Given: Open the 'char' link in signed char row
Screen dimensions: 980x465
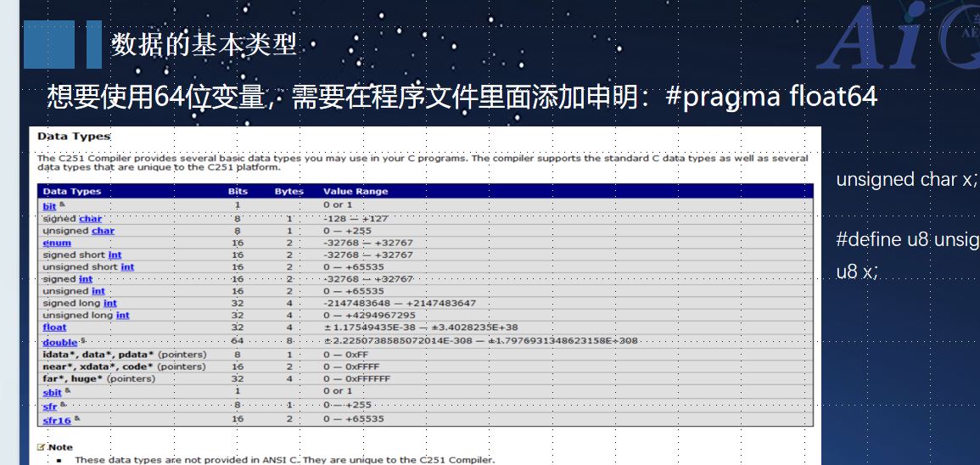Looking at the screenshot, I should [x=90, y=219].
